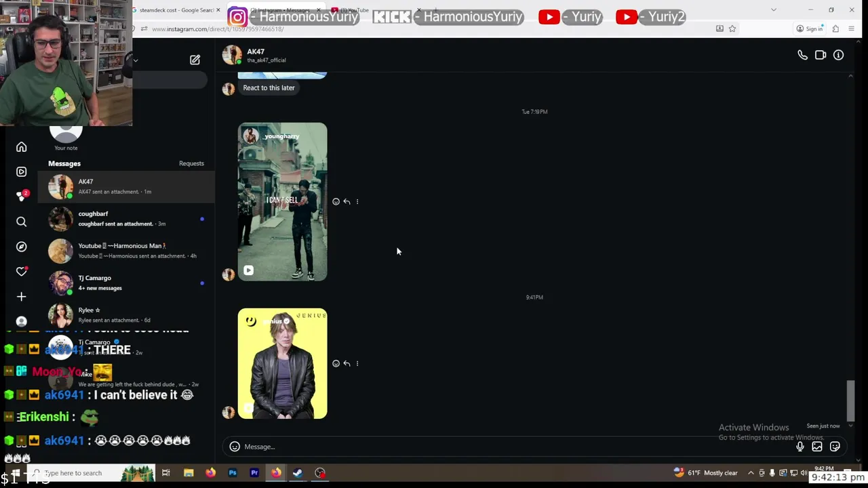
Task: Show hidden system tray icons
Action: [751, 473]
